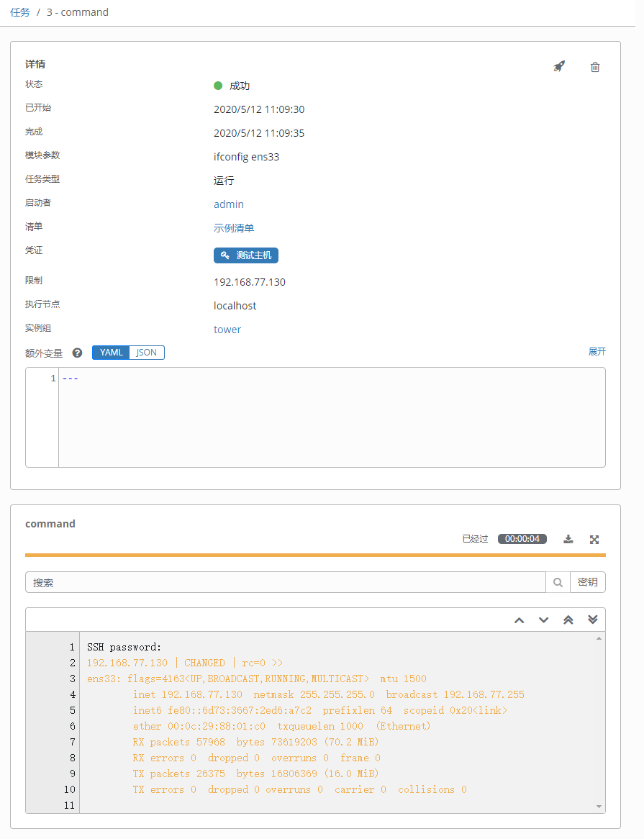Jump to bottom of output
The width and height of the screenshot is (644, 839).
click(x=593, y=620)
